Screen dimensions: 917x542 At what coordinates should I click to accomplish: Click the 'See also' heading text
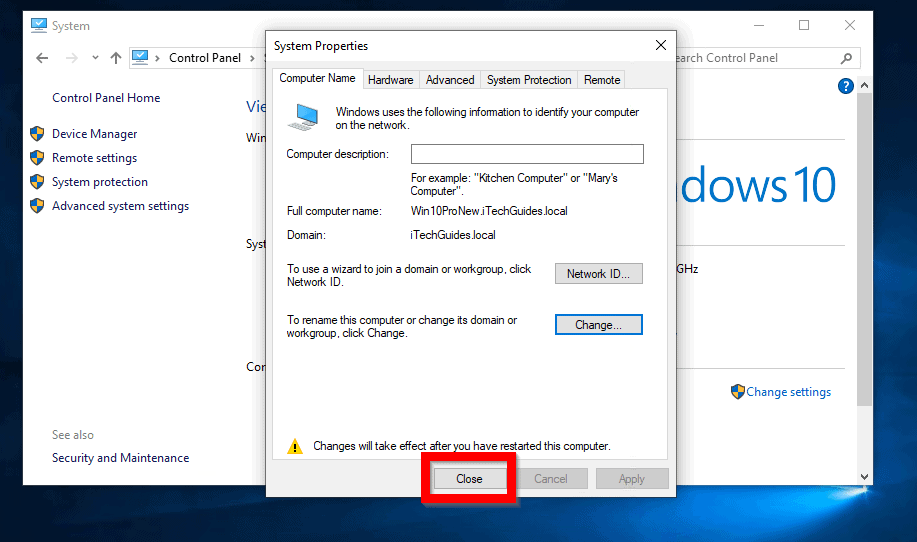73,435
